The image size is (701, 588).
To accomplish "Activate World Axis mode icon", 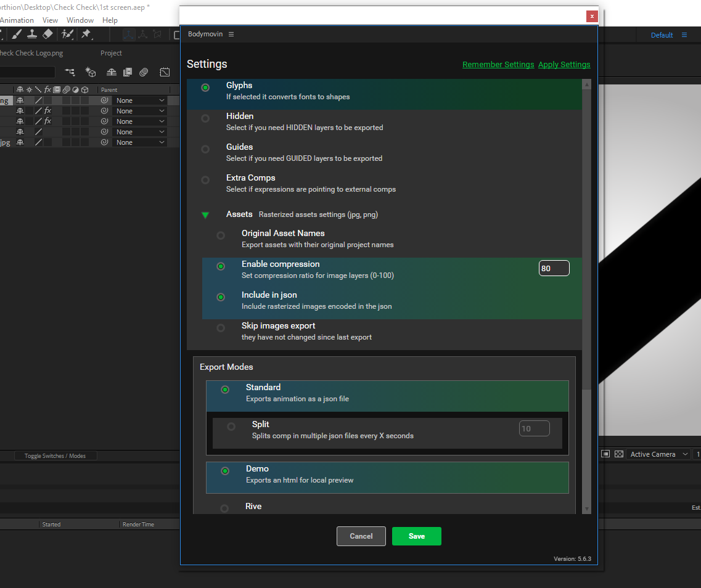I will click(142, 35).
